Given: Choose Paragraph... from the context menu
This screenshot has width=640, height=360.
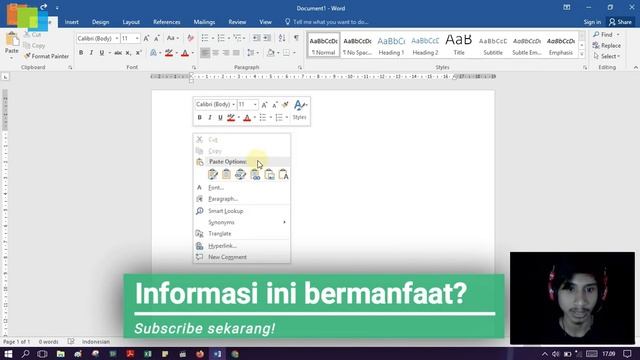Looking at the screenshot, I should 242,199.
